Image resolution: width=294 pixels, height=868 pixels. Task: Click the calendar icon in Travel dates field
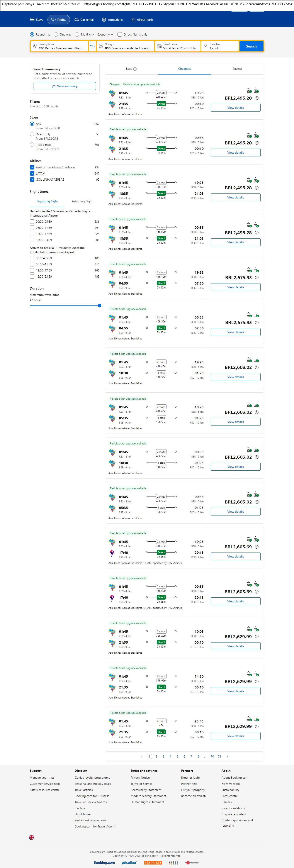pyautogui.click(x=159, y=46)
